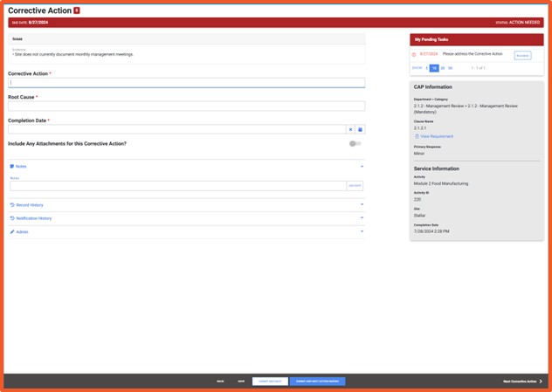Image resolution: width=552 pixels, height=392 pixels.
Task: Collapse the Notes section chevron
Action: coord(362,166)
